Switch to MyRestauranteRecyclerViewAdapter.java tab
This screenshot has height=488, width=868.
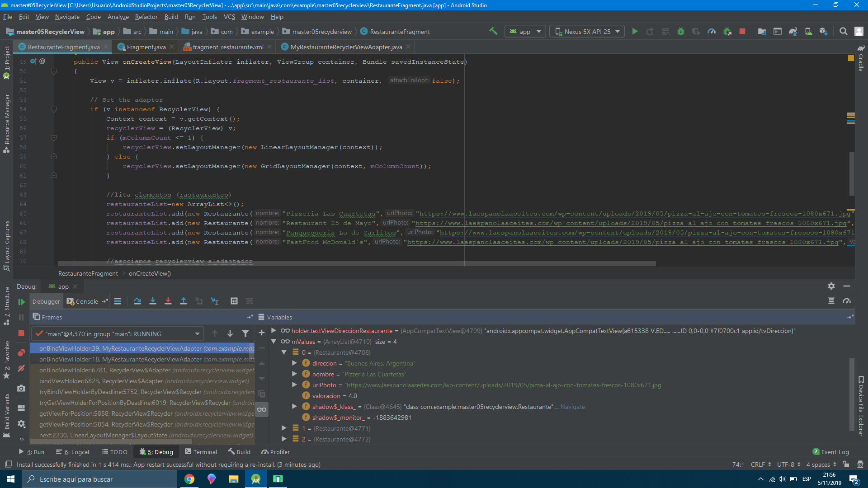coord(346,47)
